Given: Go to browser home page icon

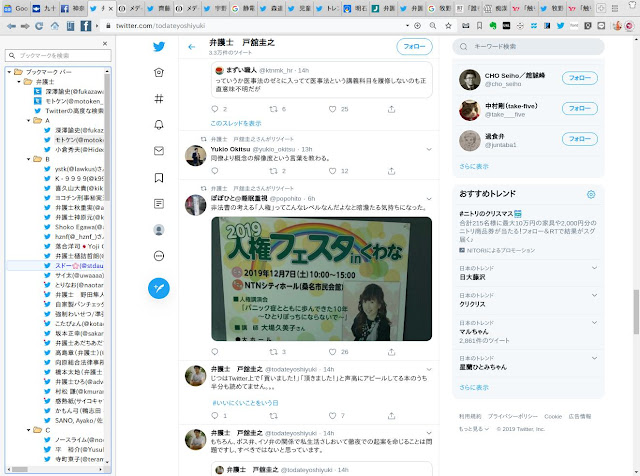Looking at the screenshot, I should point(55,26).
